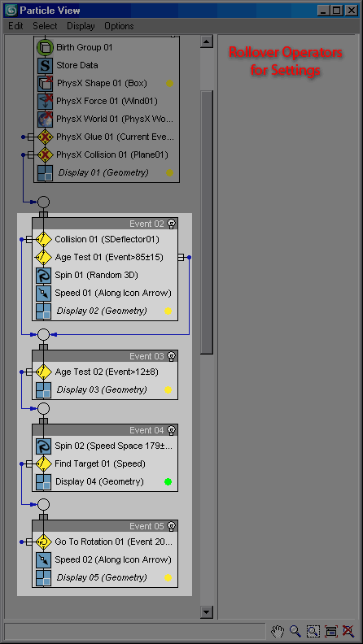The height and width of the screenshot is (644, 363).
Task: Open the Options menu
Action: [x=119, y=26]
